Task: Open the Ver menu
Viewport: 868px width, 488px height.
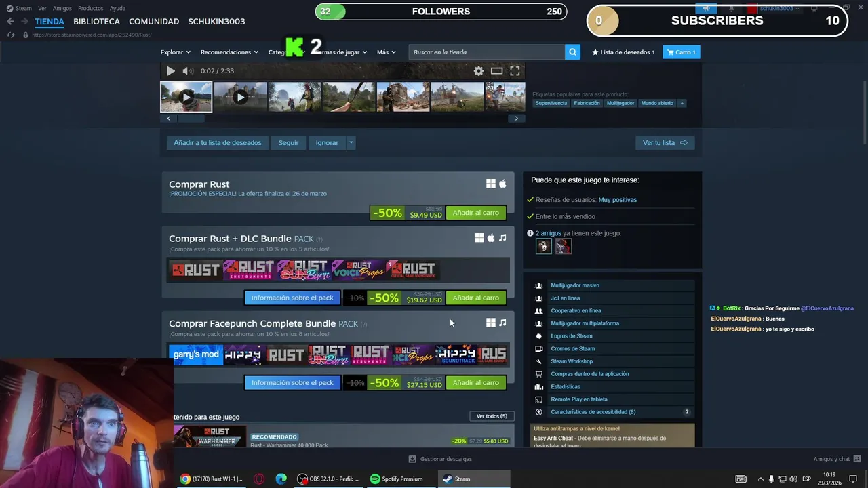Action: coord(42,8)
